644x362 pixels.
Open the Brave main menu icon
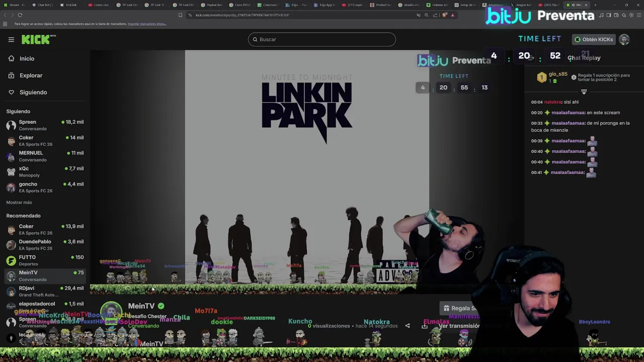(638, 15)
